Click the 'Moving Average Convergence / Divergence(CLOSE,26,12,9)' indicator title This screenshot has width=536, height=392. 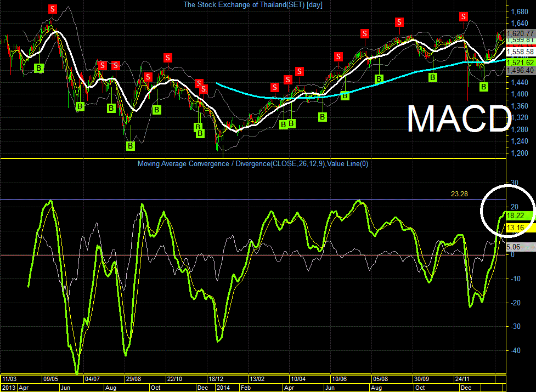click(232, 164)
